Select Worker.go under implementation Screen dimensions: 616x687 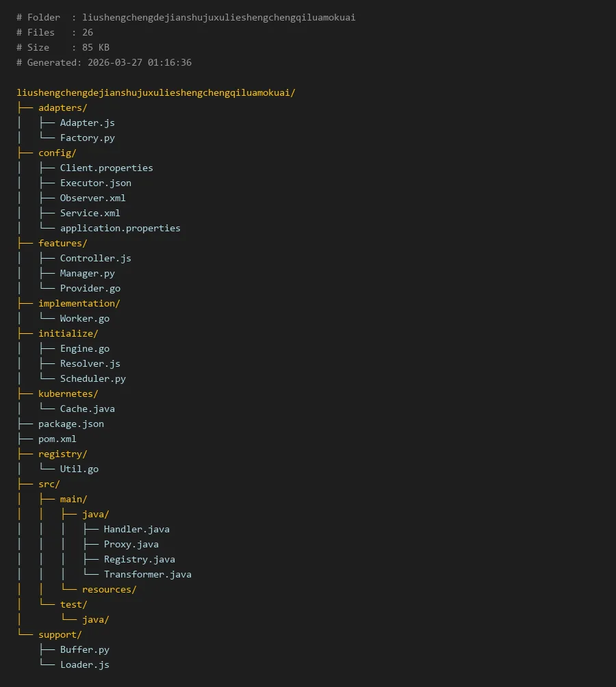(x=84, y=318)
